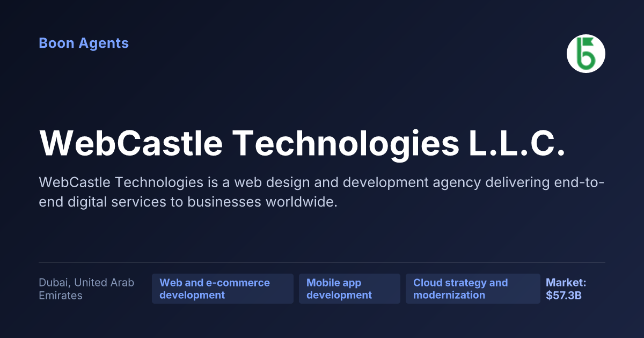Select the Cloud strategy and modernization tag
644x338 pixels.
(x=473, y=289)
